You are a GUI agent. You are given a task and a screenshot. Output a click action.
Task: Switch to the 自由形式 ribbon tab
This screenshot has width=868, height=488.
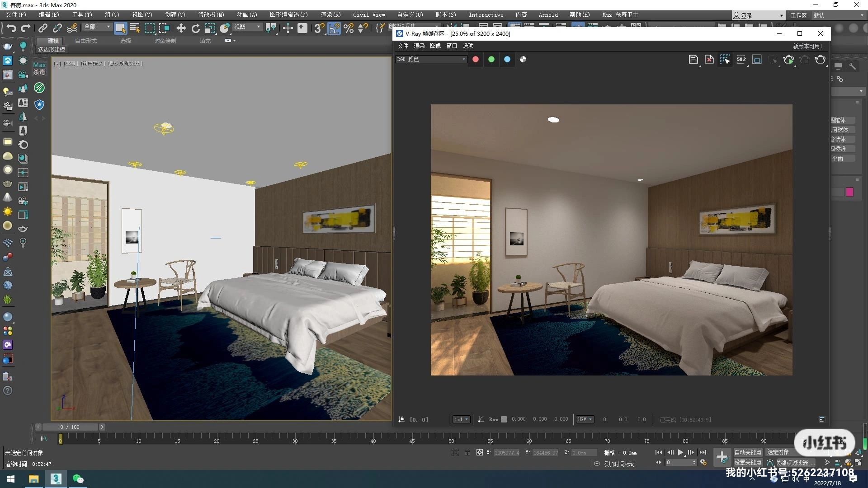(86, 41)
